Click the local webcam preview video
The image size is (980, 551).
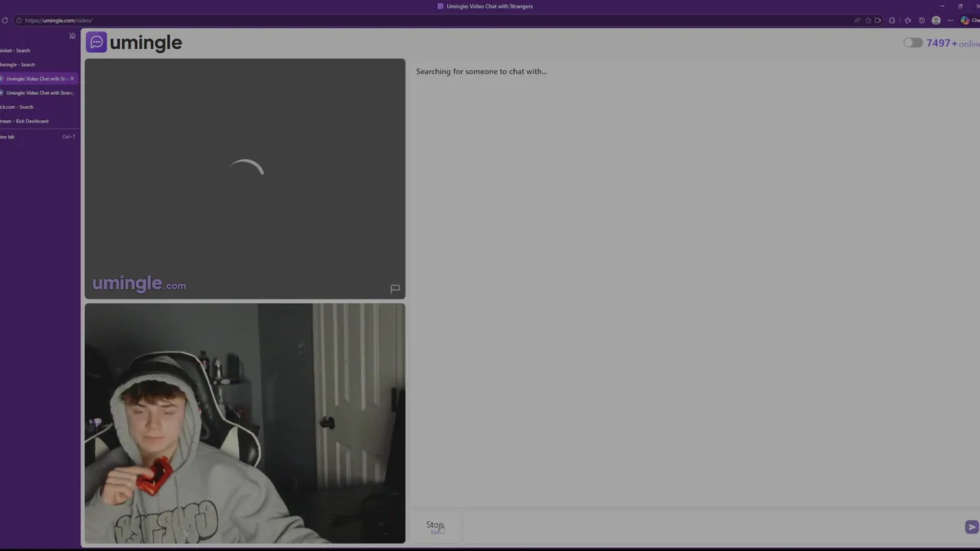245,423
